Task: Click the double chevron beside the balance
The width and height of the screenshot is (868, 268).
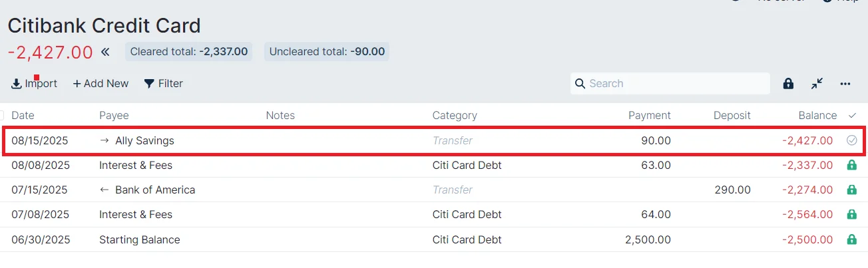Action: click(x=105, y=52)
